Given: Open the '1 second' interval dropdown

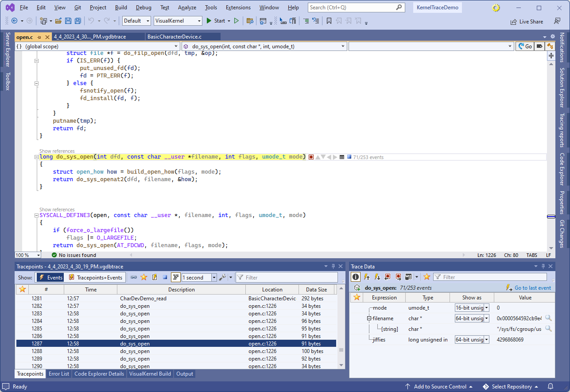Looking at the screenshot, I should 214,278.
